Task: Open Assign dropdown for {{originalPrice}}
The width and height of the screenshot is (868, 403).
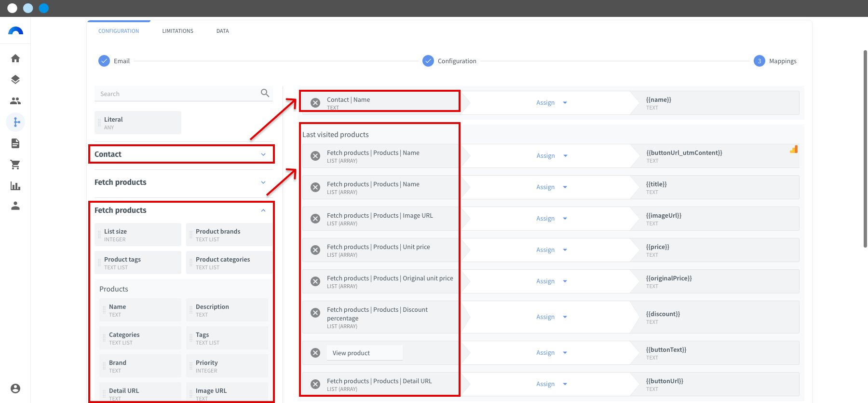Action: pos(552,281)
